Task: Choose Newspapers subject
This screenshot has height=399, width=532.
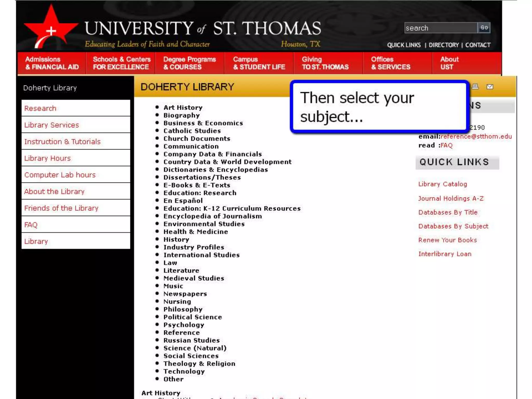Action: pos(185,294)
